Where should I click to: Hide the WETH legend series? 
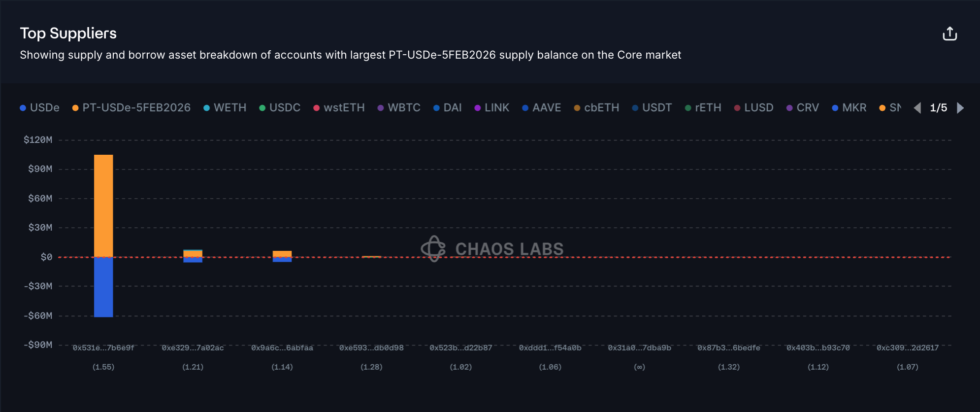pyautogui.click(x=225, y=108)
